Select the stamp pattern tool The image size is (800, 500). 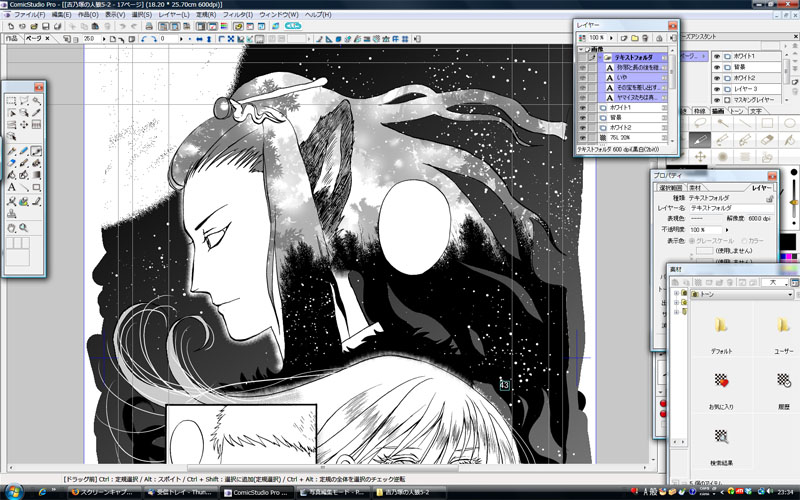click(11, 213)
